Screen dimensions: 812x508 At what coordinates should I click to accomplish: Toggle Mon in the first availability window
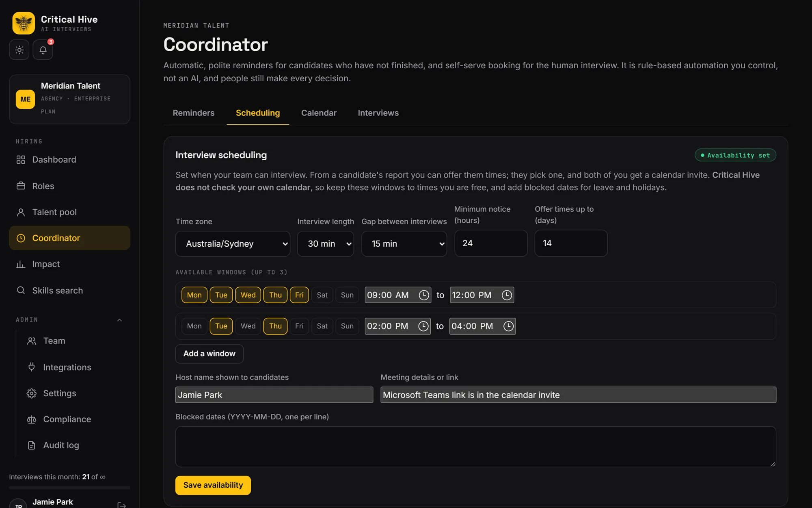coord(194,295)
